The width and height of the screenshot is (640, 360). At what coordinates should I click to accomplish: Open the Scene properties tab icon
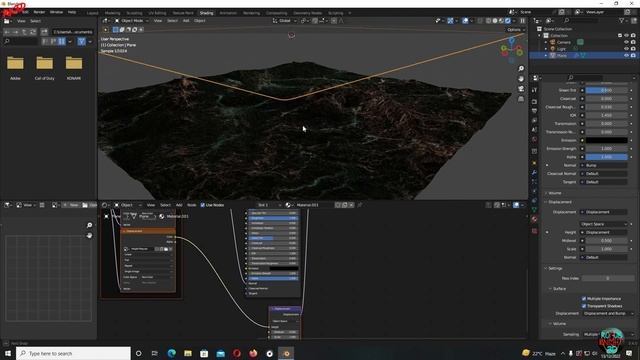535,130
